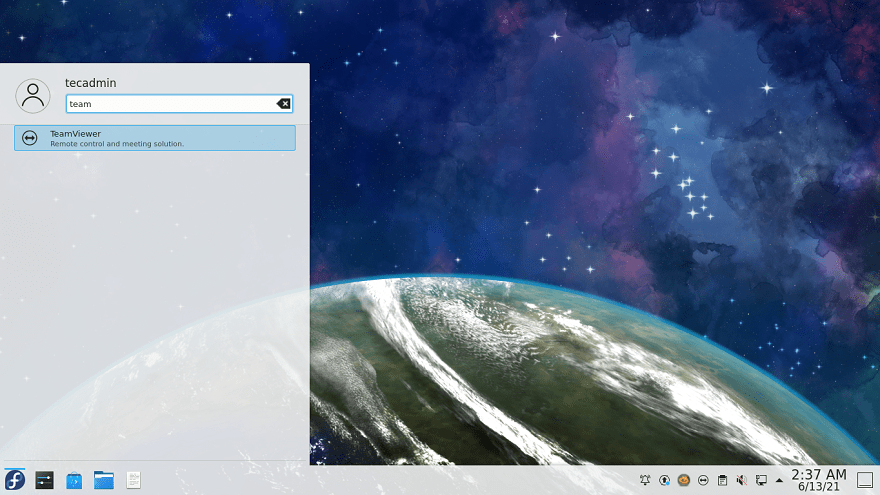Screen dimensions: 880x495
Task: Open the Fedora application launcher
Action: click(x=15, y=480)
